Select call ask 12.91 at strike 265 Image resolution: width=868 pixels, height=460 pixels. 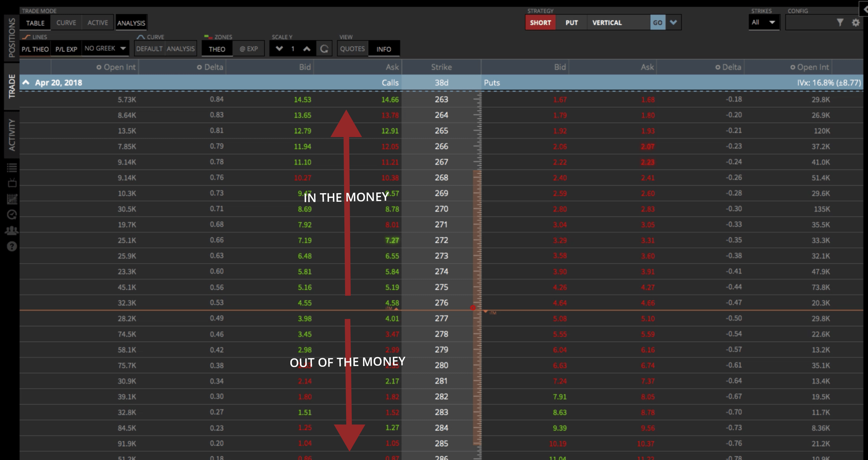[x=390, y=131]
